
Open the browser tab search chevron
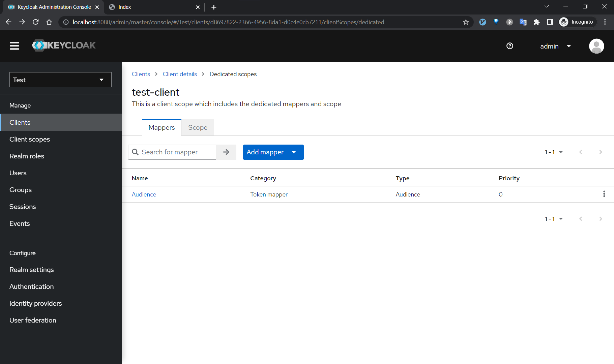pyautogui.click(x=547, y=6)
